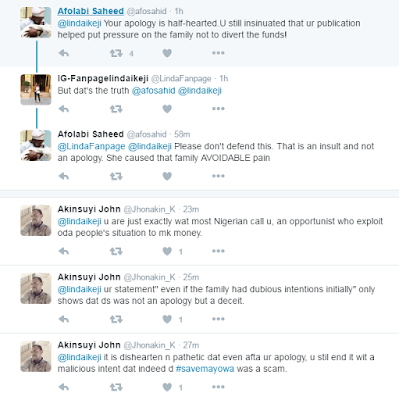The height and width of the screenshot is (400, 399).
Task: Open more options on the 27m tweet
Action: click(218, 387)
